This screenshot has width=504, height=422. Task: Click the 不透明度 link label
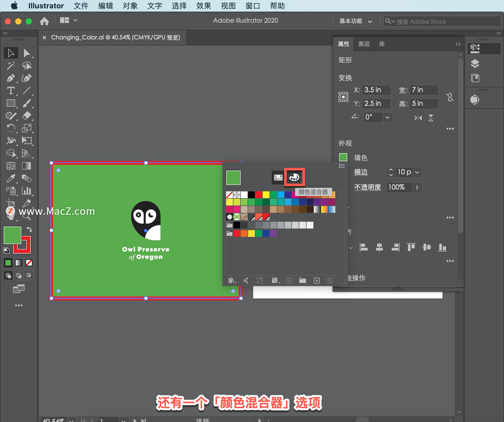(x=367, y=187)
